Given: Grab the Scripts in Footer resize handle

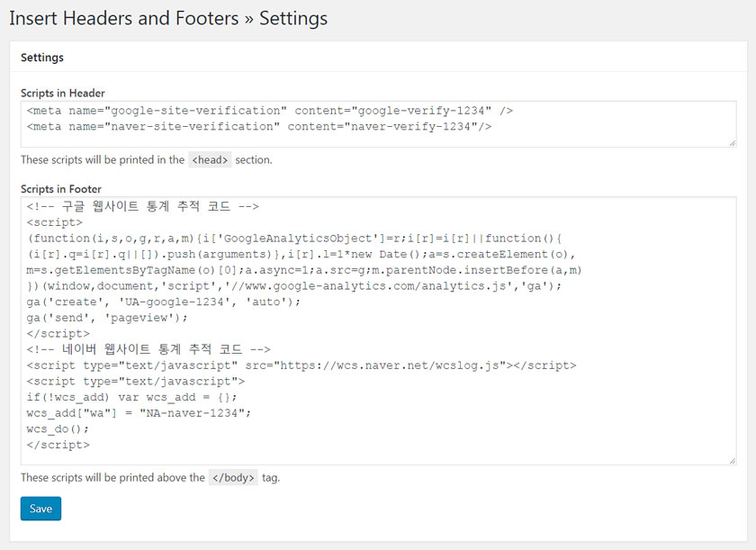Looking at the screenshot, I should click(733, 461).
